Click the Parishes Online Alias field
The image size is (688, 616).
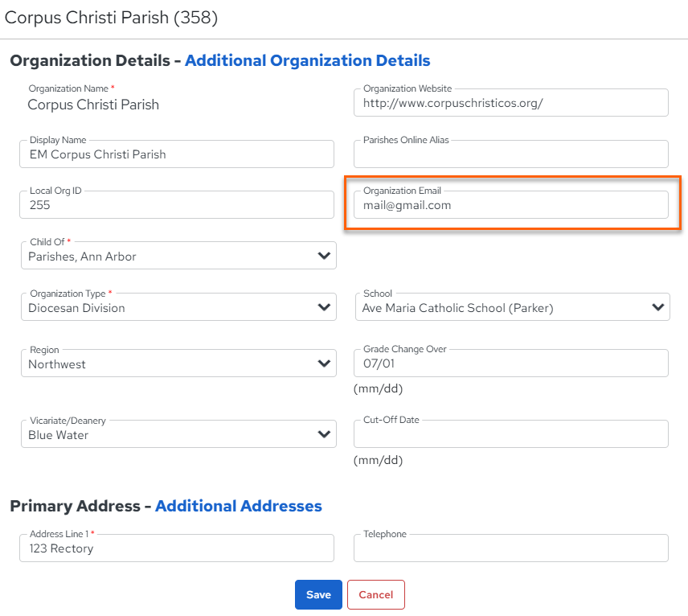[510, 154]
